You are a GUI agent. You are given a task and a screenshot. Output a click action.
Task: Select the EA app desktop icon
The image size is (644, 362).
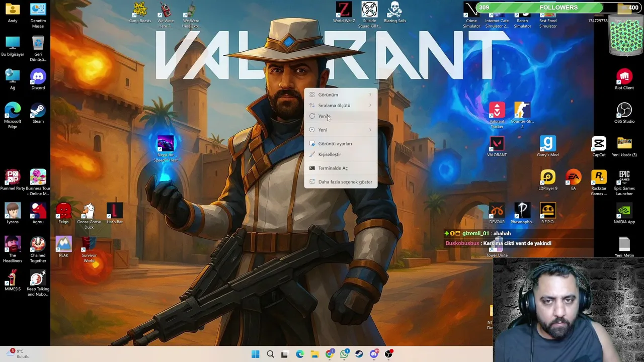[x=573, y=180]
